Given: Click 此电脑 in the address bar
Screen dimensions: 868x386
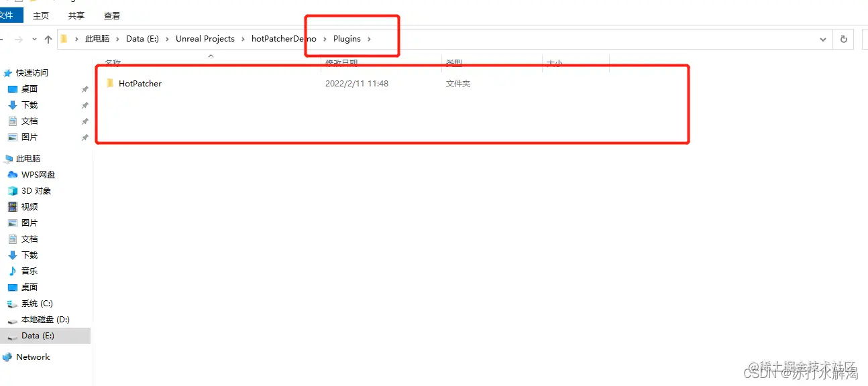Looking at the screenshot, I should (x=97, y=39).
